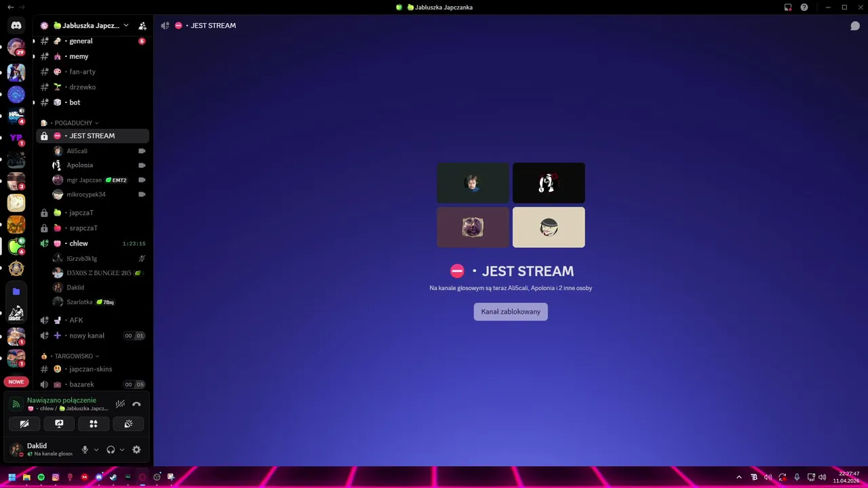
Task: Open chat threads icon top right
Action: click(855, 26)
